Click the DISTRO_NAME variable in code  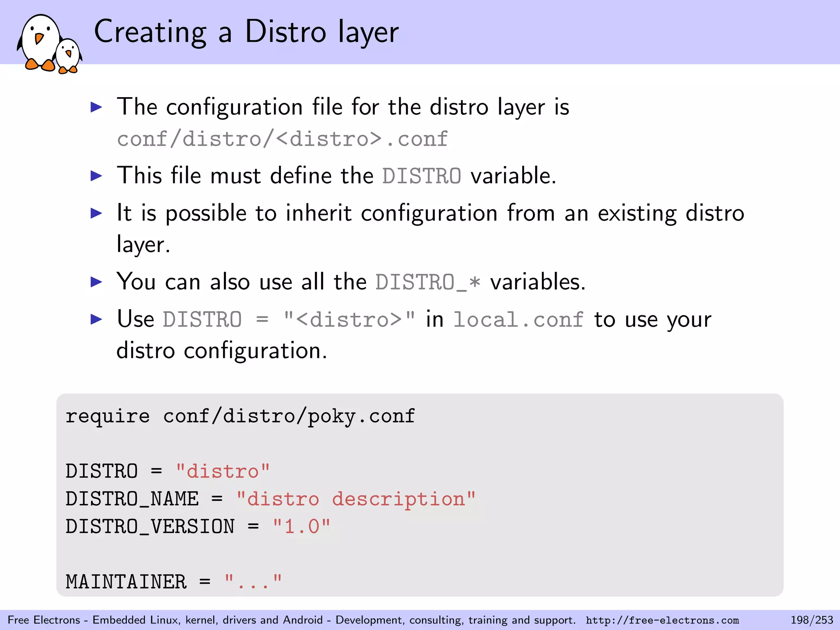[132, 499]
